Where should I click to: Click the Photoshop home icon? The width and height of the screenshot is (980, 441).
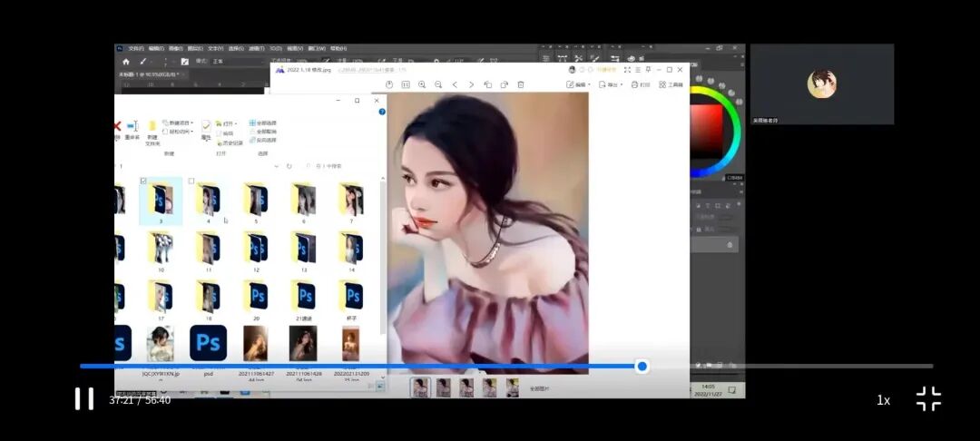tap(125, 61)
